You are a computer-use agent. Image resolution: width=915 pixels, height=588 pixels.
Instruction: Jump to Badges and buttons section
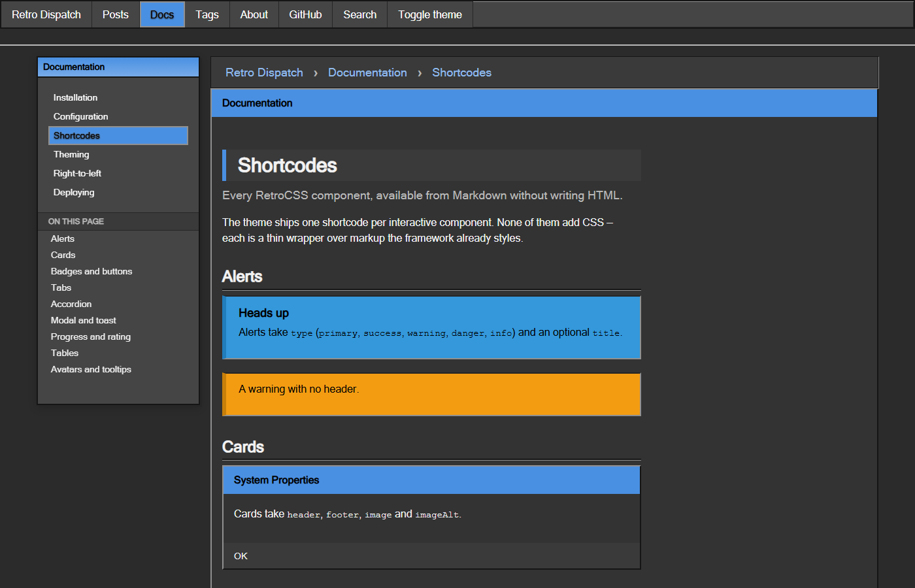click(x=91, y=271)
